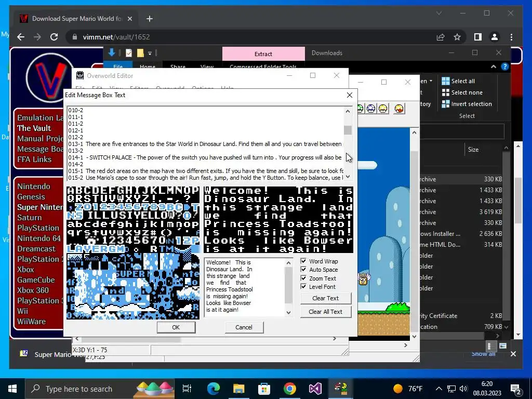532x399 pixels.
Task: Bookmark this page with the star icon
Action: click(x=457, y=37)
